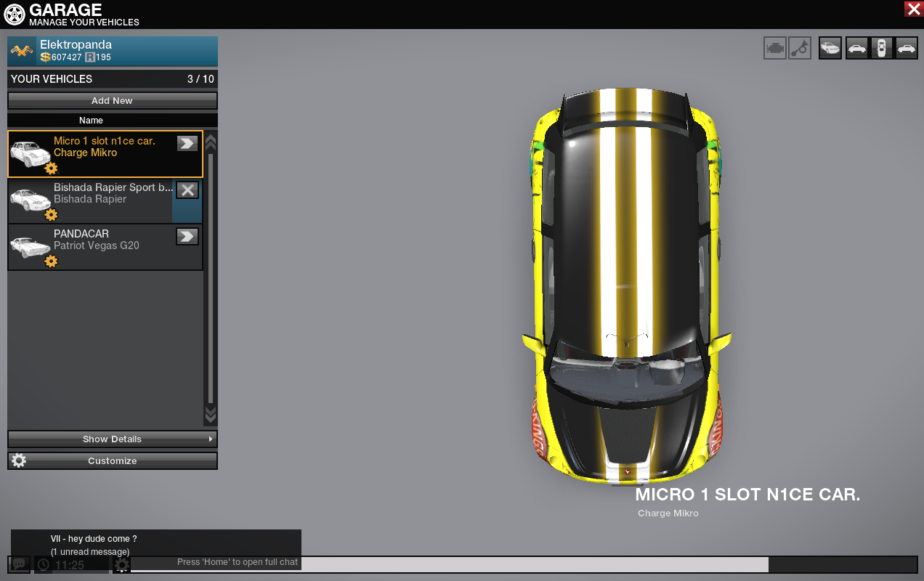Expand the Show Details panel

(x=113, y=439)
